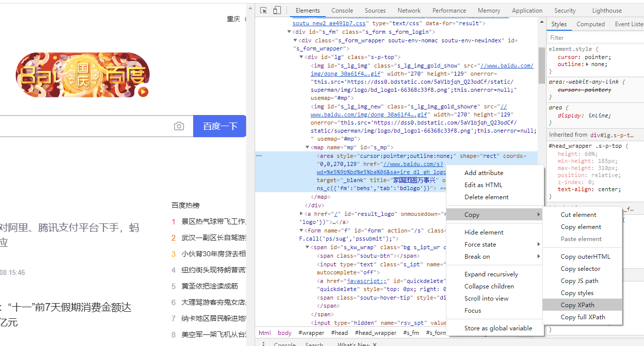
Task: Choose Scroll into view
Action: [x=494, y=299]
